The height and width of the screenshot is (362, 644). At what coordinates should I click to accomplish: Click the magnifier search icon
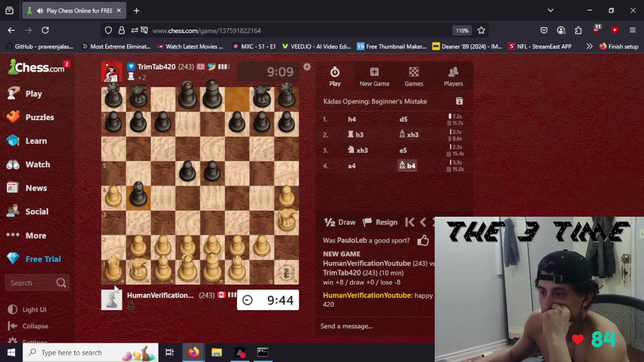click(x=61, y=283)
